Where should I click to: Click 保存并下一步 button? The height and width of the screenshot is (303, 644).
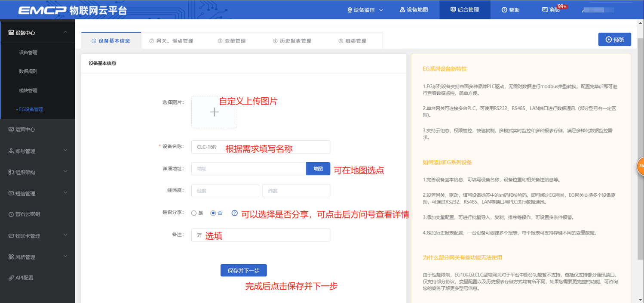pyautogui.click(x=244, y=270)
